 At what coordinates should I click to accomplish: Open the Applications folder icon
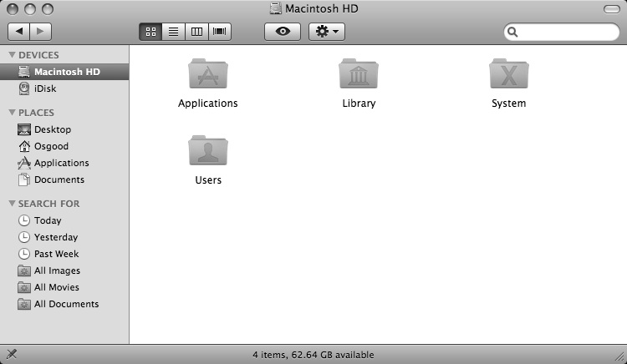tap(207, 74)
